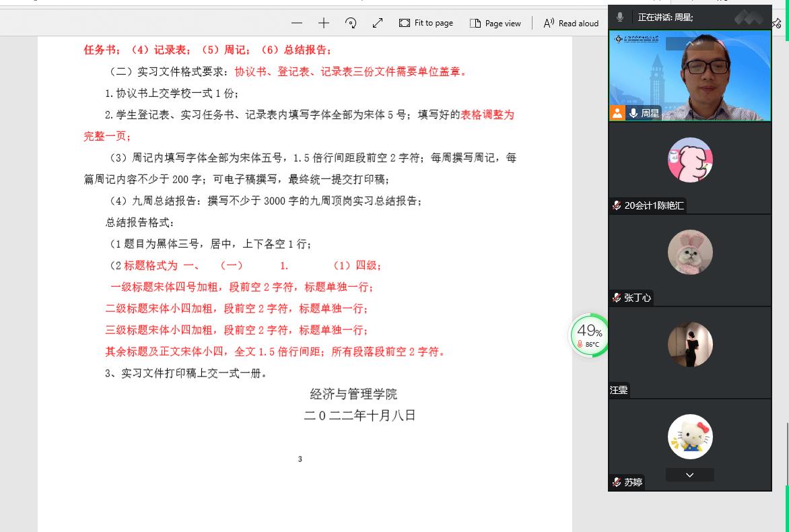Select the Hello Kitty avatar of 苏婷

coord(690,437)
